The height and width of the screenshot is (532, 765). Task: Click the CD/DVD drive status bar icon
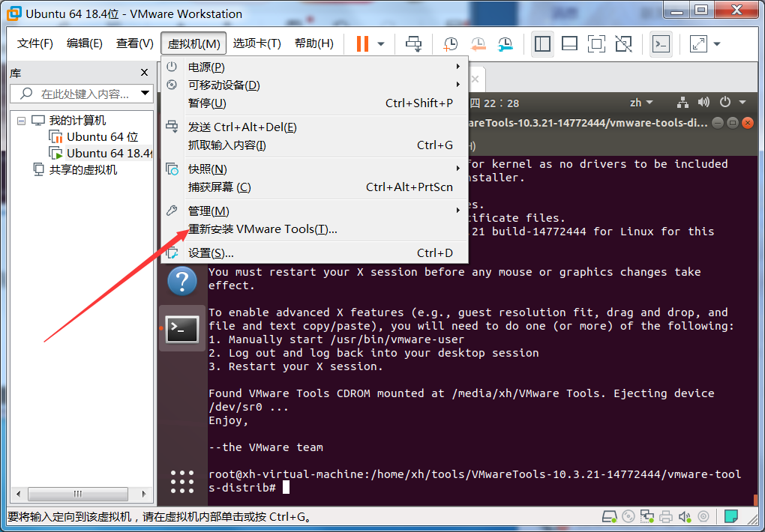tap(628, 516)
